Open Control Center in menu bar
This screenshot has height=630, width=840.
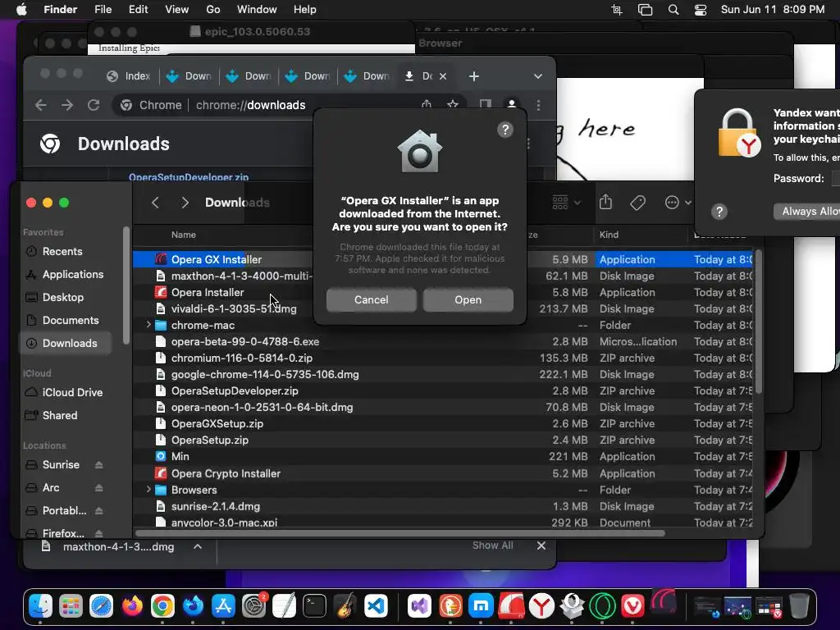click(701, 10)
